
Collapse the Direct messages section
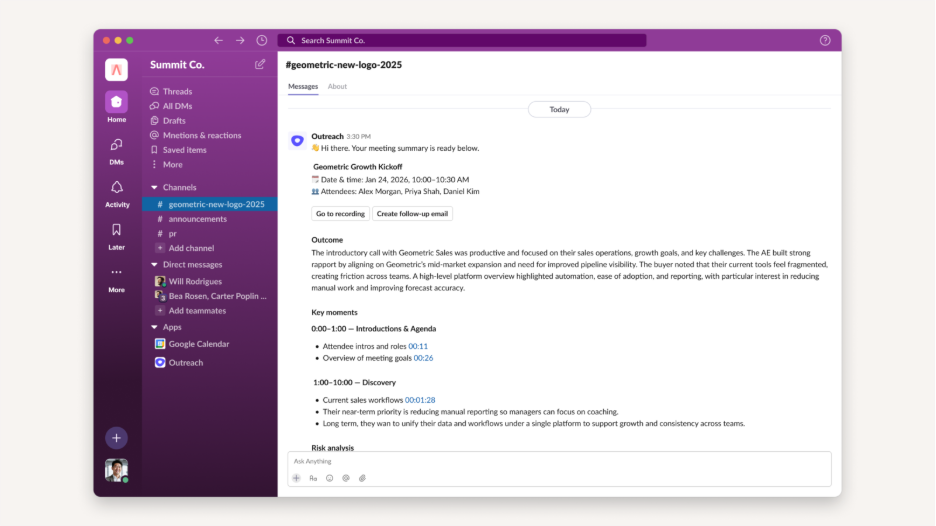154,264
